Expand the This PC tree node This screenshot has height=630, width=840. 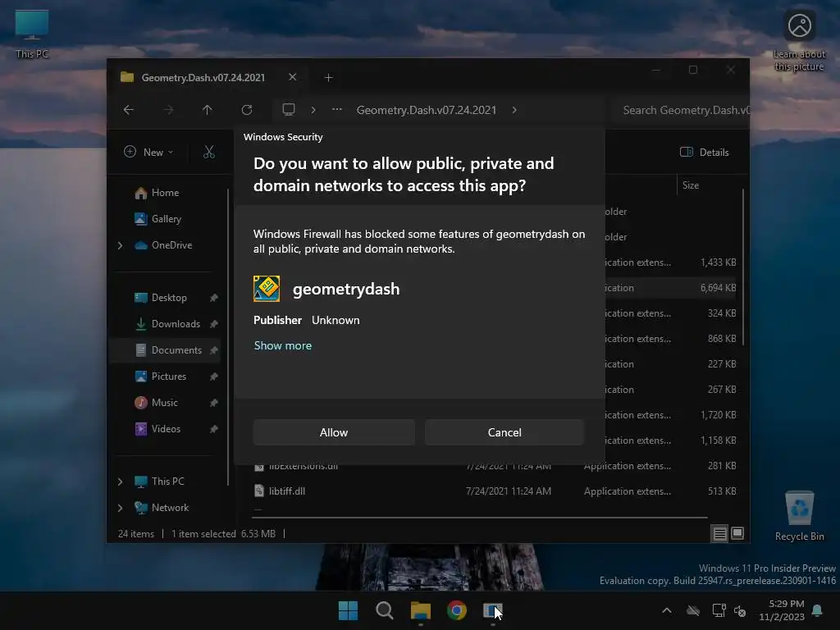[120, 482]
